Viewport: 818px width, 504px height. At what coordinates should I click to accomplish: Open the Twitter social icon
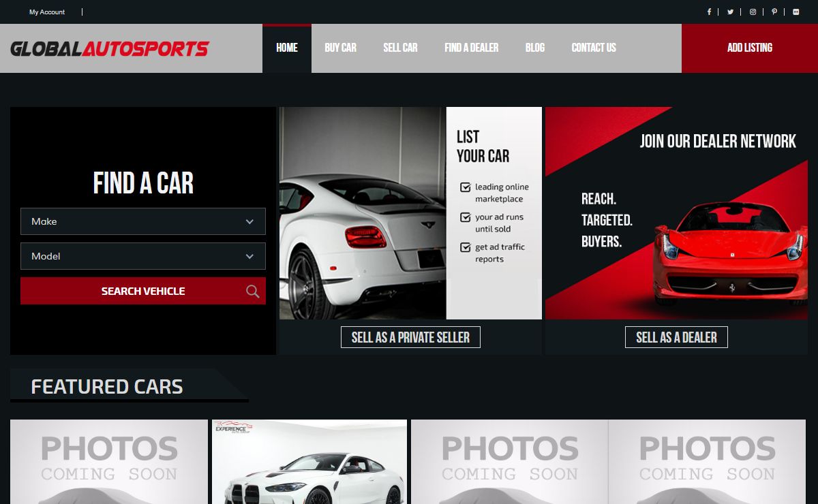click(x=730, y=12)
